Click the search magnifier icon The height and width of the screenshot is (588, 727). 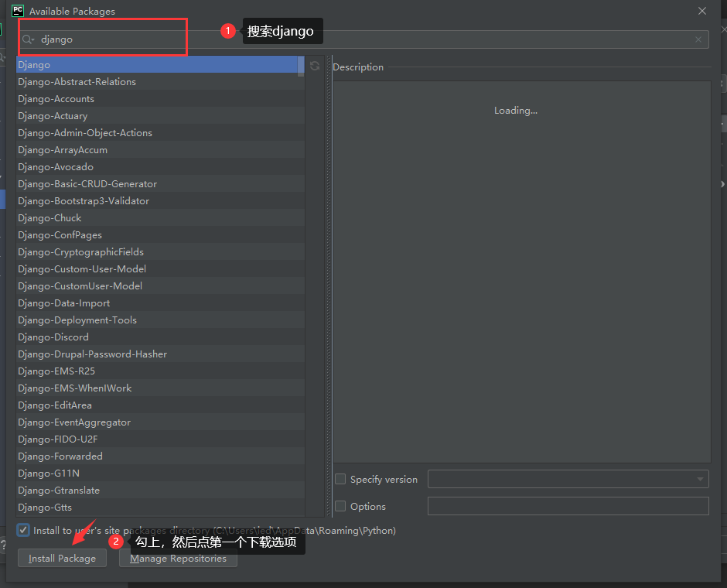tap(28, 39)
